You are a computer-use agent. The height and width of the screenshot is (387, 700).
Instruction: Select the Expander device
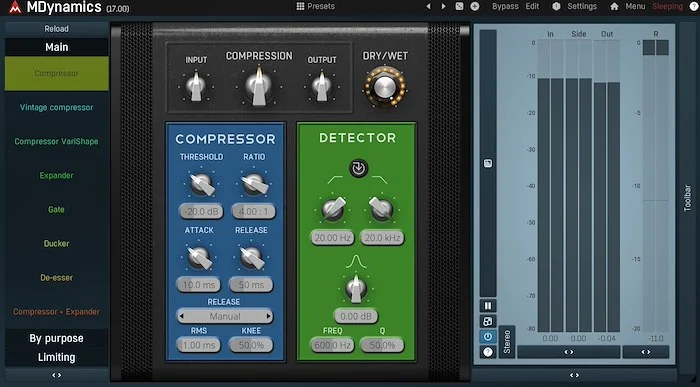[x=57, y=175]
